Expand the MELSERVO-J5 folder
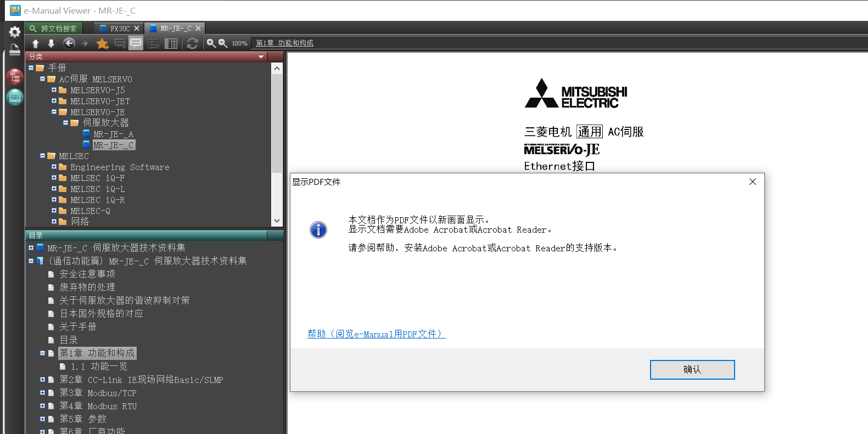This screenshot has height=434, width=868. click(54, 90)
